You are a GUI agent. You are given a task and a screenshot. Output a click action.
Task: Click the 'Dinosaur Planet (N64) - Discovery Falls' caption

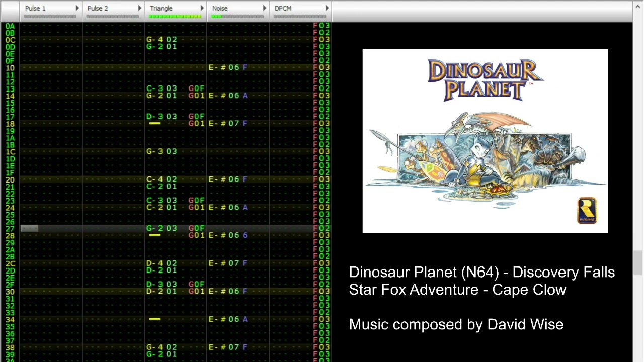[482, 273]
